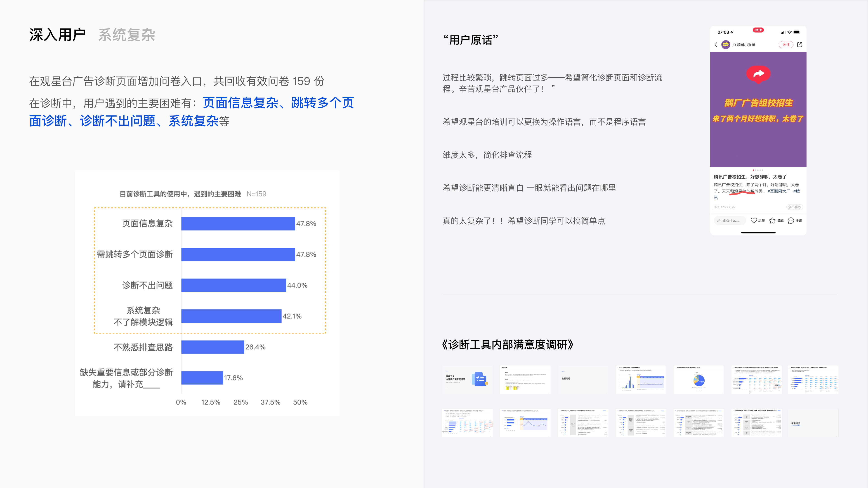Click the 系统复杂 不了解模块逻辑 bar

pos(231,316)
